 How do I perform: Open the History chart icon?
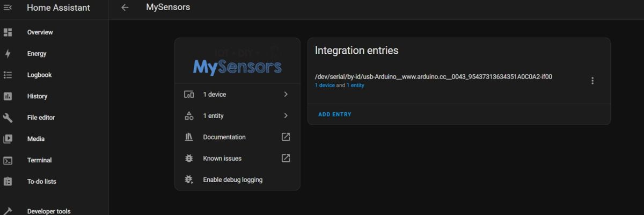(8, 96)
